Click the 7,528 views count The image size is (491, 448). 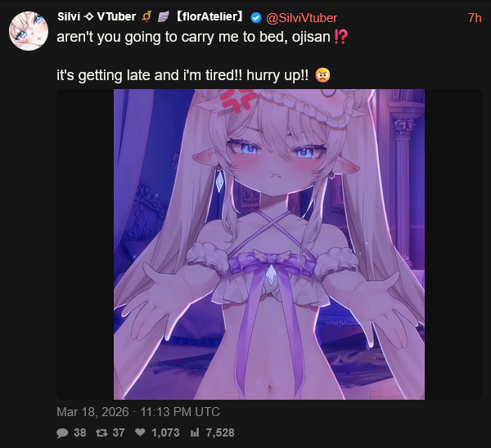click(x=220, y=432)
